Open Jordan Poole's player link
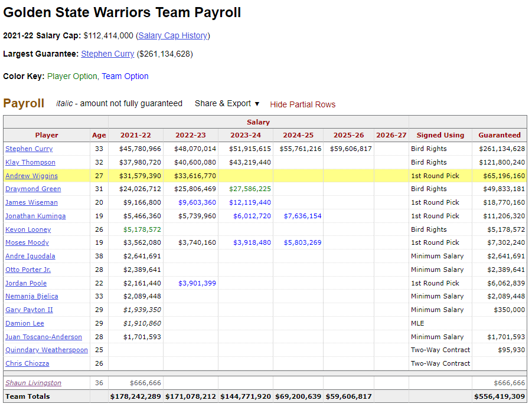The width and height of the screenshot is (532, 407). point(26,283)
